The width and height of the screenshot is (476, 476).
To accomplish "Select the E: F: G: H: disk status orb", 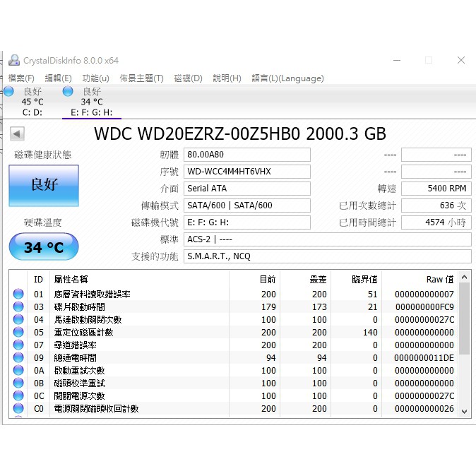I will tap(68, 91).
